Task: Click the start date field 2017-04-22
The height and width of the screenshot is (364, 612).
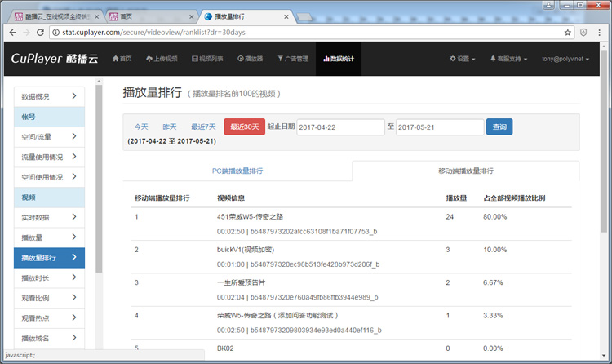Action: (339, 127)
